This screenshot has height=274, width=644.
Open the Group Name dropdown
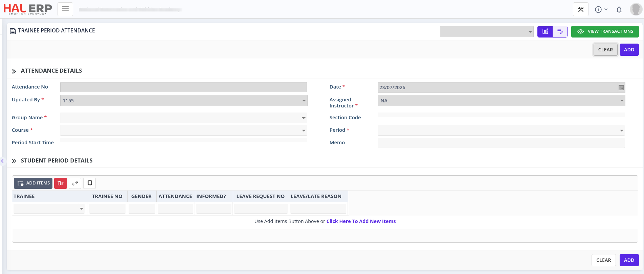183,118
